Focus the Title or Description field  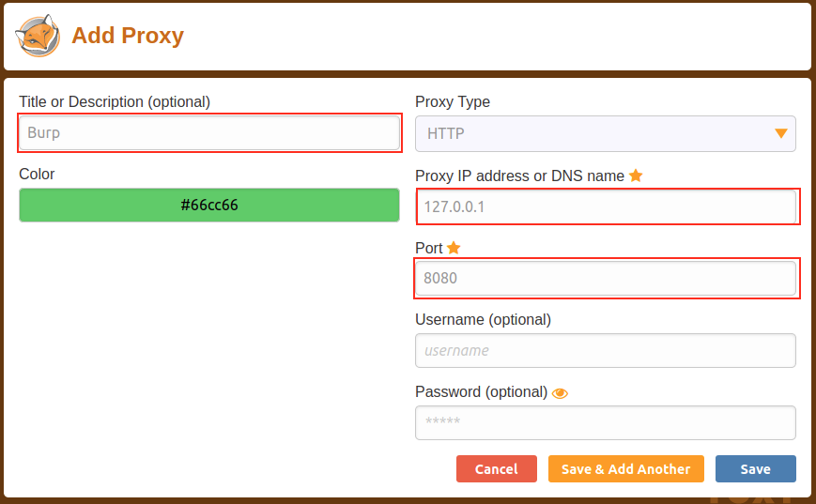pos(209,132)
